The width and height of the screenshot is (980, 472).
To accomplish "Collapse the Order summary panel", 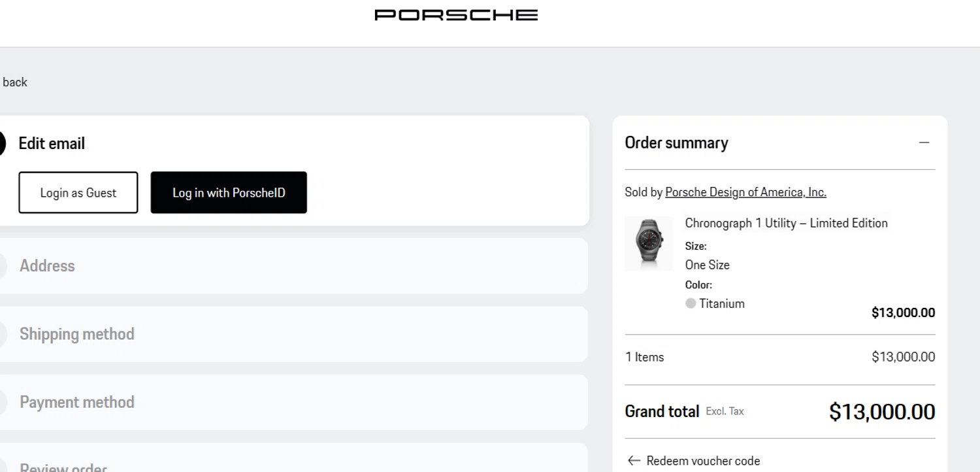I will [x=924, y=143].
